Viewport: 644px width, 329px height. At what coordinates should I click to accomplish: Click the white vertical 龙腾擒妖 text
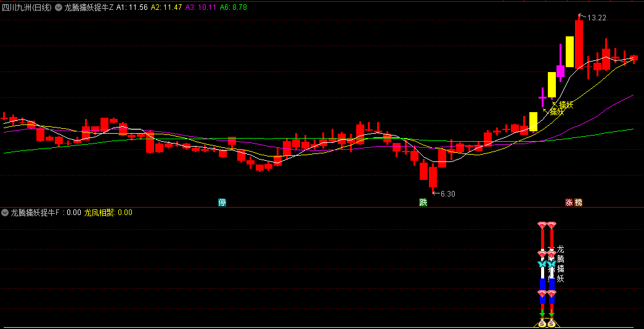click(x=561, y=264)
